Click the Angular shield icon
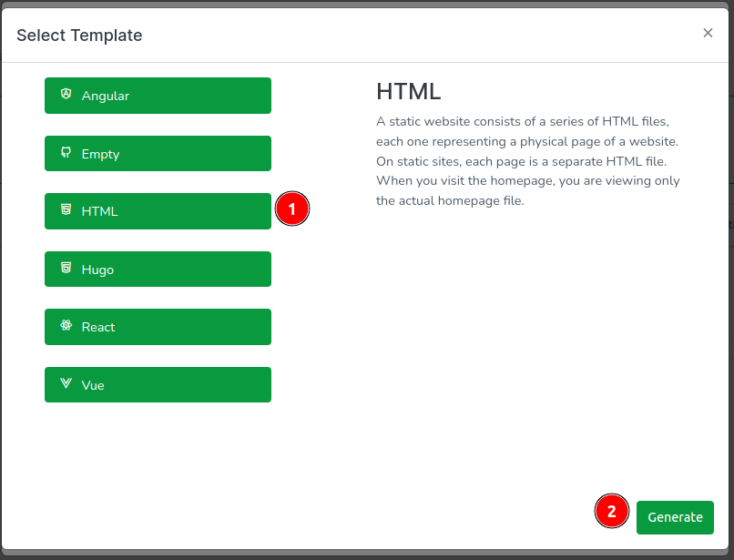This screenshot has height=560, width=734. [x=66, y=95]
